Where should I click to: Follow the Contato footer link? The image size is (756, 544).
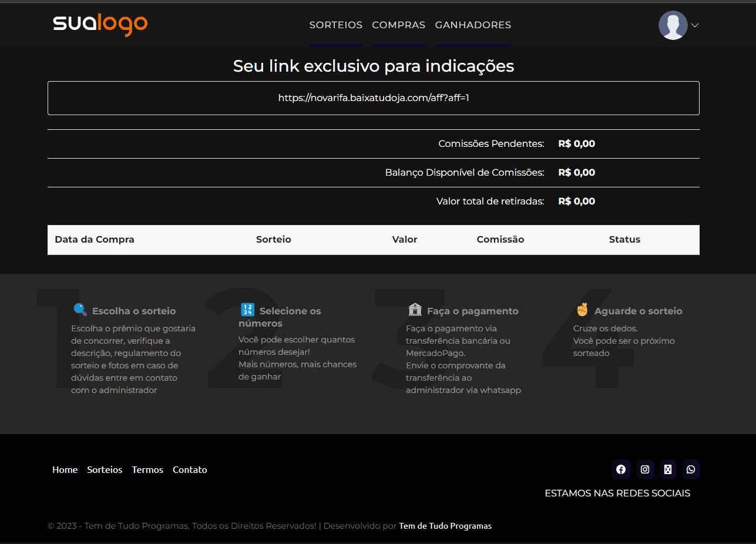190,470
